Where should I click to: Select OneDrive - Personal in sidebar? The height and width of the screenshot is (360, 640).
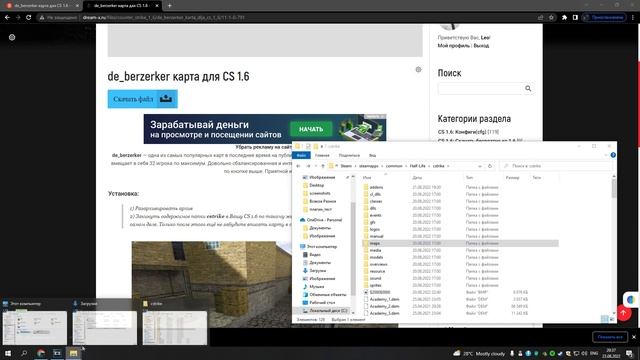321,220
